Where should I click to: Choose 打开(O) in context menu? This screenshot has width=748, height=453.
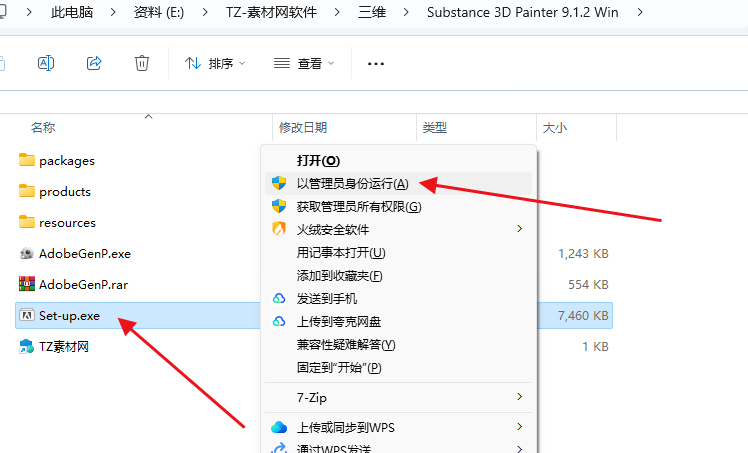click(x=398, y=160)
